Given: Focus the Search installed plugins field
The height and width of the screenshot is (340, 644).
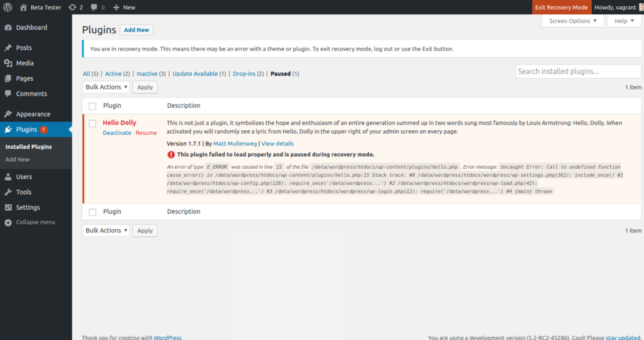Looking at the screenshot, I should coord(579,72).
